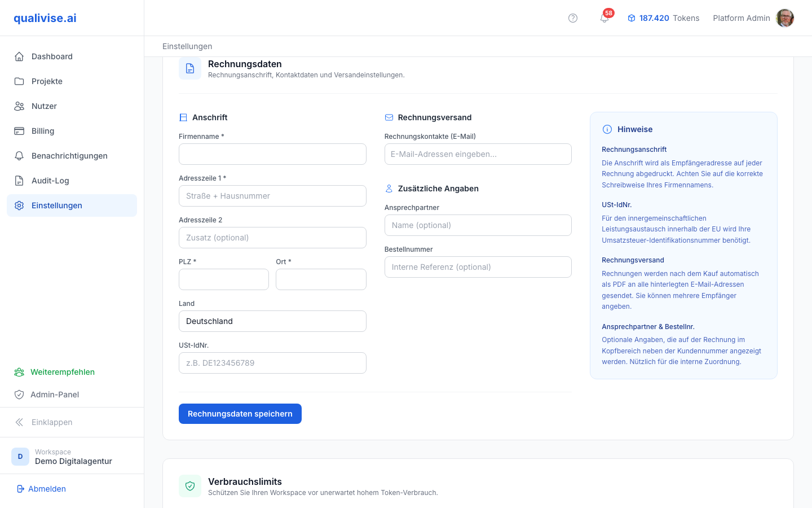Click the workspace D badge
The height and width of the screenshot is (508, 812).
pos(20,457)
